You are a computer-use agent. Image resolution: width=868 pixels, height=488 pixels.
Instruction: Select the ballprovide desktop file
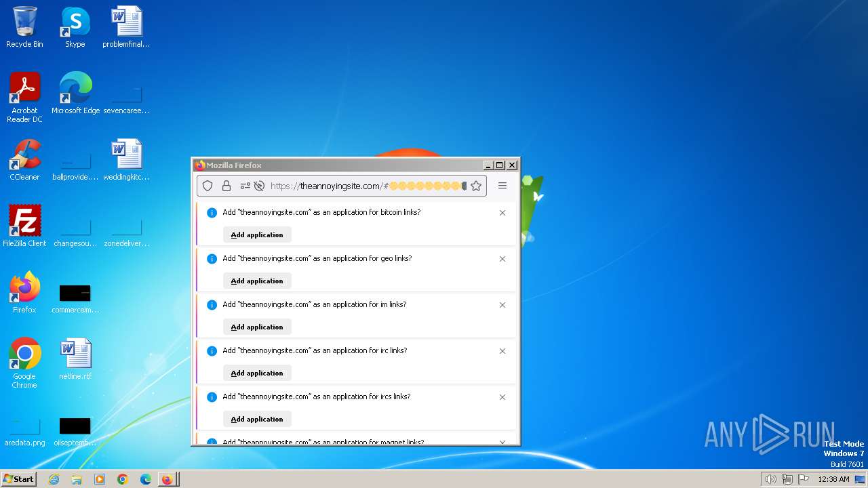[75, 166]
